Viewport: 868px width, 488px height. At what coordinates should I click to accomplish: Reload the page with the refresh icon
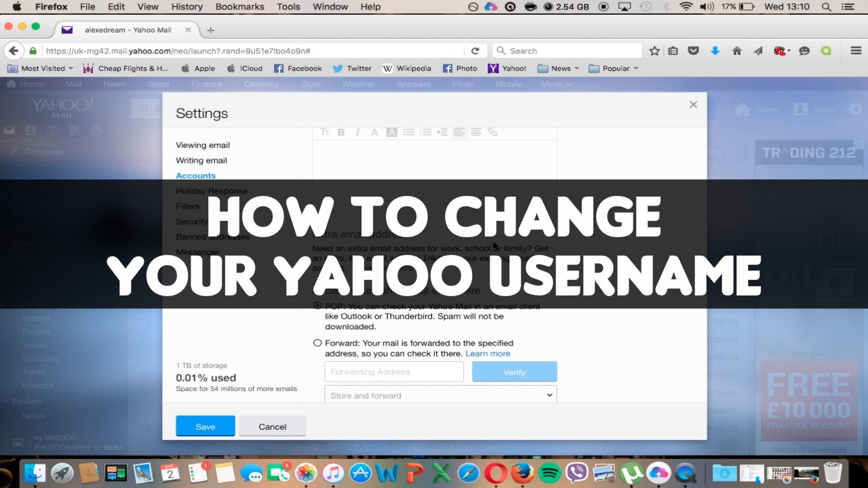pos(475,51)
